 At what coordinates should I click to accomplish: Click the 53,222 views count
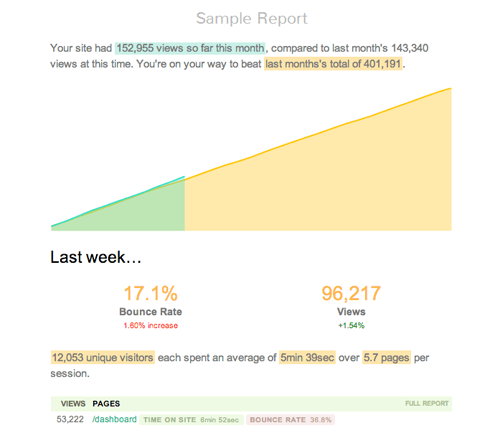70,419
